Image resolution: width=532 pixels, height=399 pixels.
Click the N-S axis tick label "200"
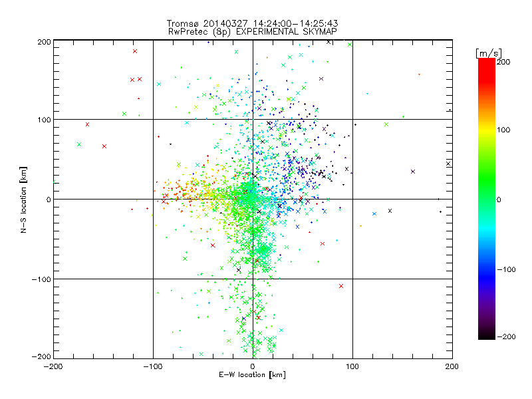pyautogui.click(x=44, y=42)
